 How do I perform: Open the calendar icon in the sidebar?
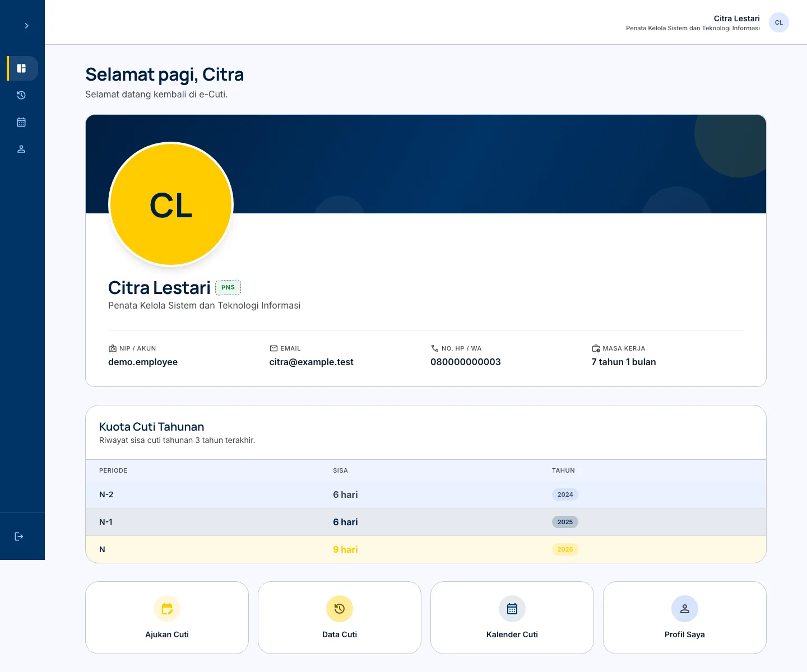(x=21, y=122)
